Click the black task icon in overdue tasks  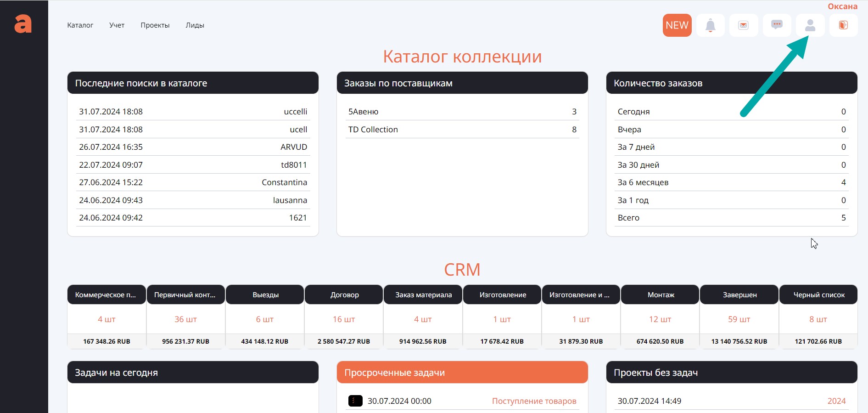point(355,401)
